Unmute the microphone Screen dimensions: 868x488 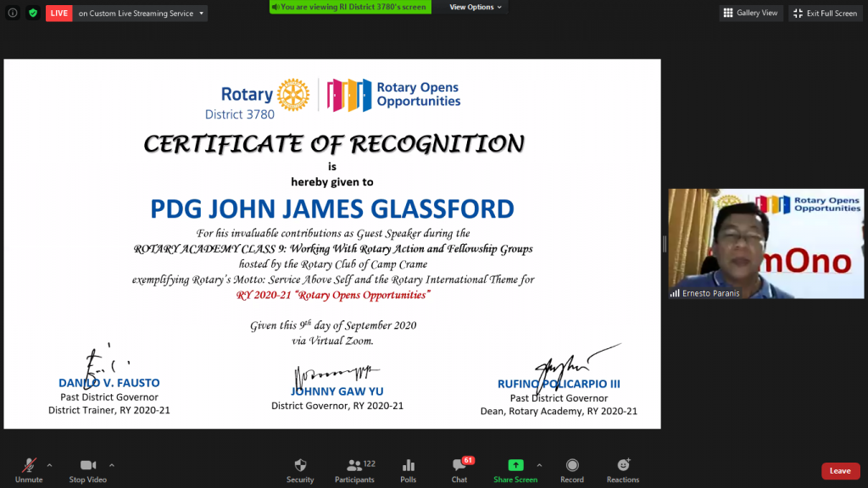29,471
